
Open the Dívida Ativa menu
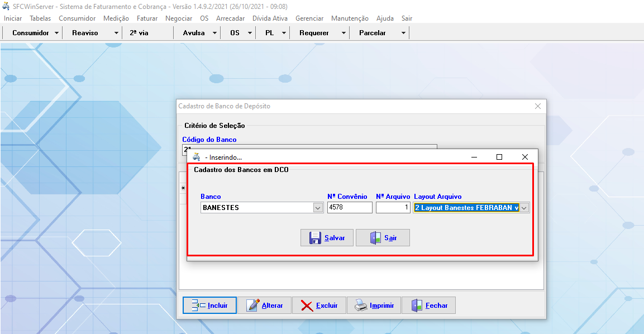point(270,18)
